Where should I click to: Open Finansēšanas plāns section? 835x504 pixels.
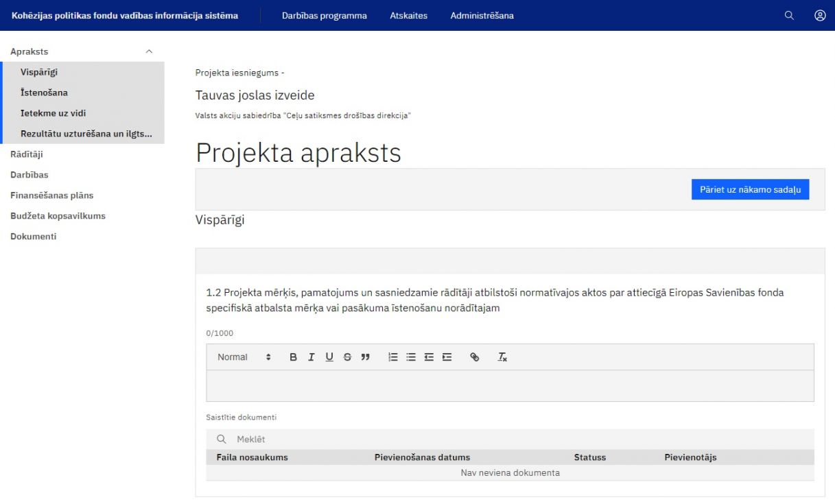coord(52,195)
